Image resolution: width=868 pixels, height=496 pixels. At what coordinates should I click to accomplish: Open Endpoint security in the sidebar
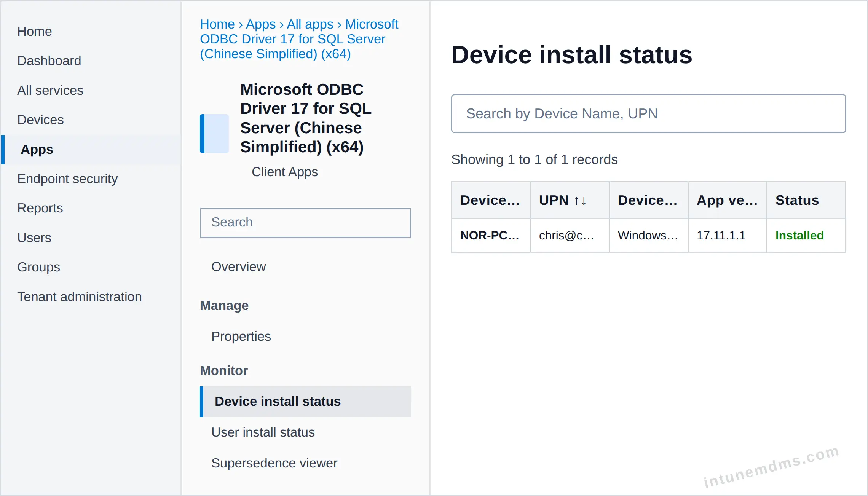[x=67, y=179]
